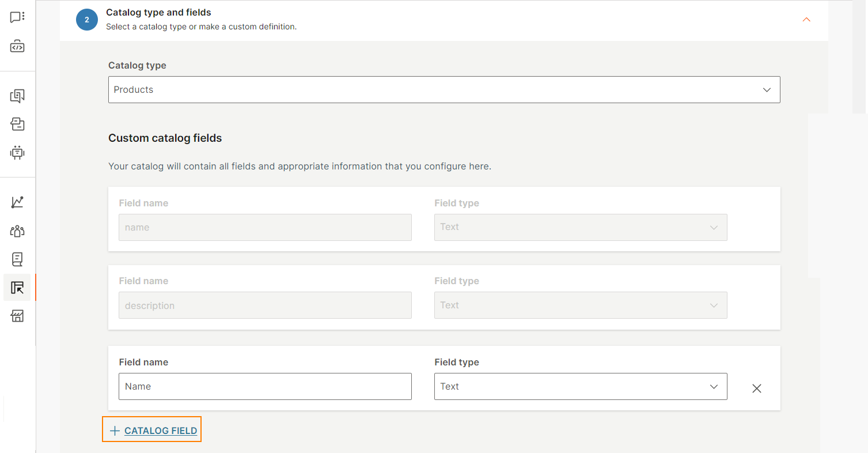This screenshot has width=868, height=453.
Task: Open the chat conversations icon in sidebar
Action: point(17,16)
